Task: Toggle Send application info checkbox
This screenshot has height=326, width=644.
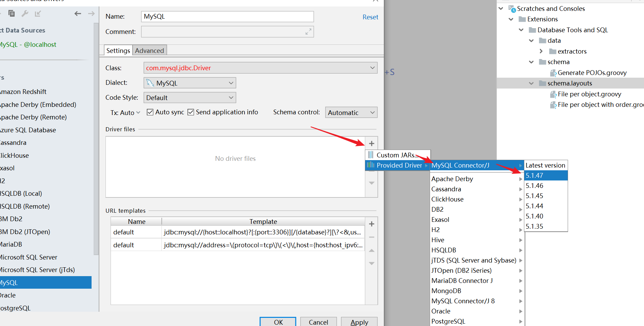Action: point(191,112)
